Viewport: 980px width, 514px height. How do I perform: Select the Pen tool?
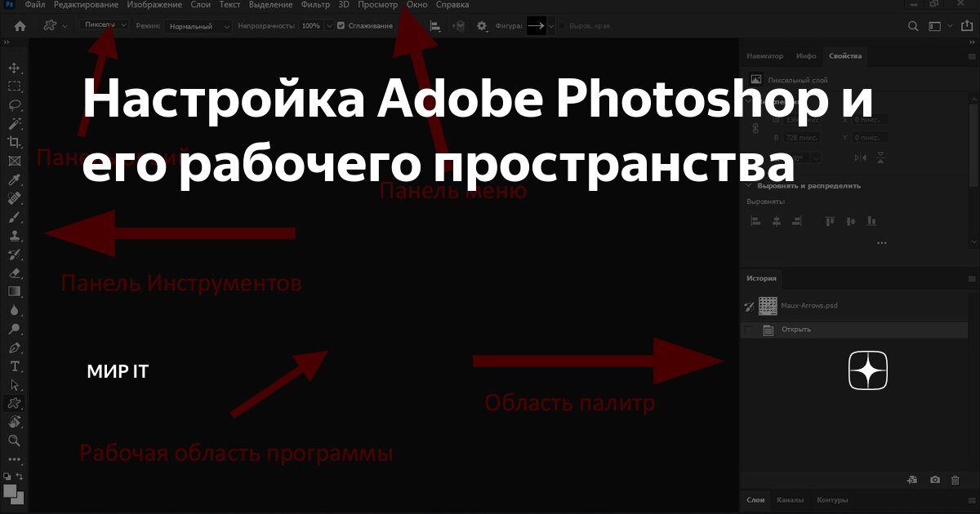coord(14,348)
